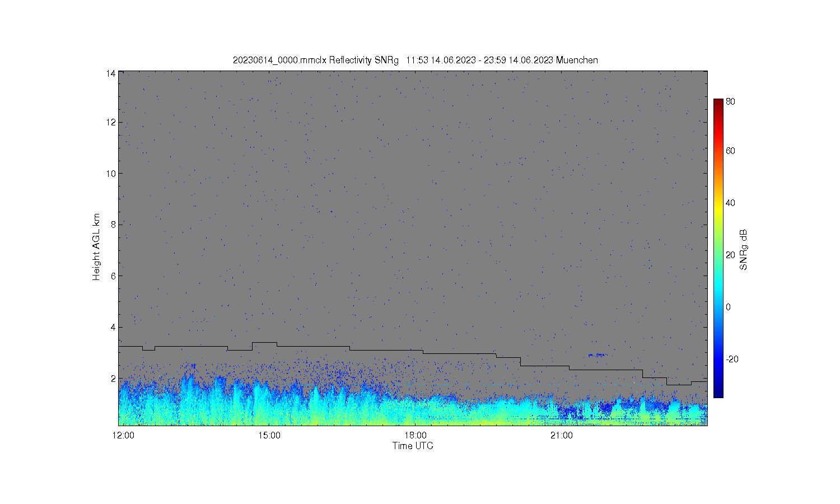Screen dimensions: 840x504
Task: Click the height tick label 10
Action: click(111, 174)
